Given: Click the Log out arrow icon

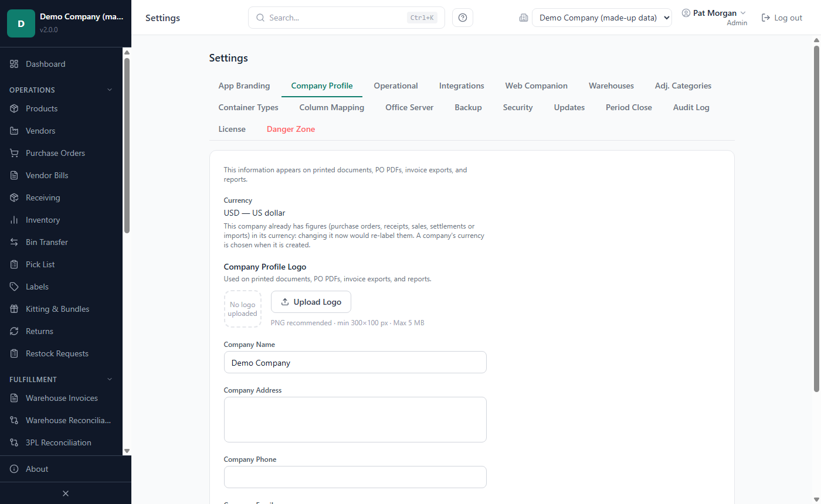Looking at the screenshot, I should [x=765, y=18].
